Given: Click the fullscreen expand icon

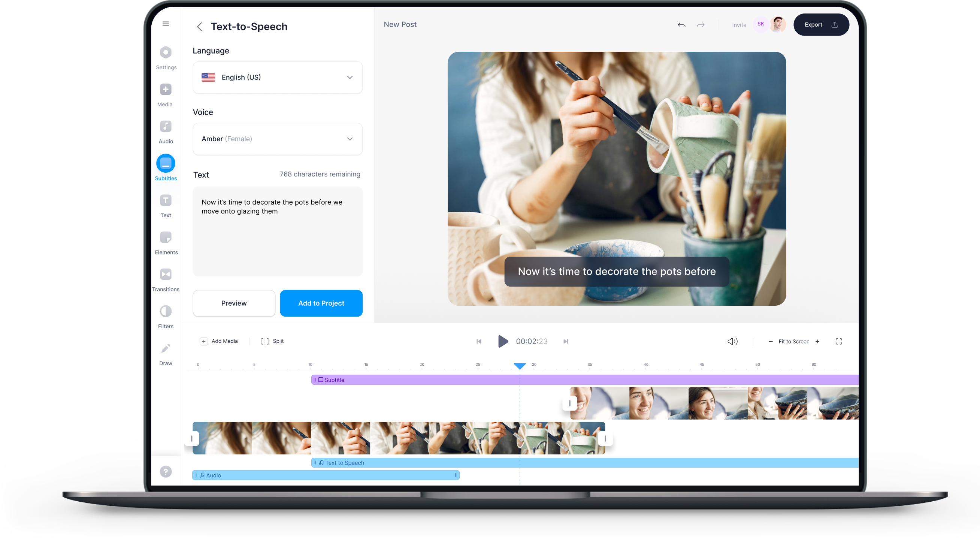Looking at the screenshot, I should tap(840, 341).
